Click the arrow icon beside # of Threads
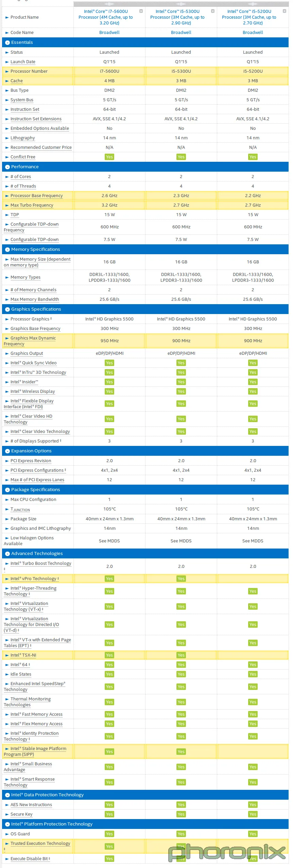The height and width of the screenshot is (868, 293). (x=7, y=186)
